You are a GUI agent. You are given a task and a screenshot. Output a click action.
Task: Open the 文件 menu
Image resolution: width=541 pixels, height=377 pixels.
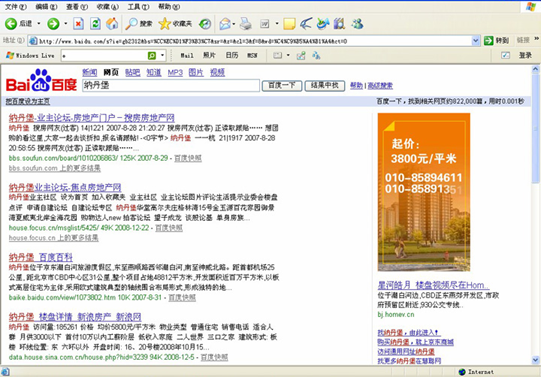pyautogui.click(x=16, y=7)
